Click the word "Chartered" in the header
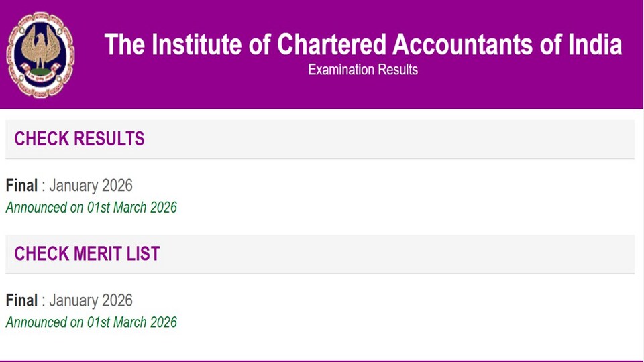Image resolution: width=644 pixels, height=362 pixels. click(332, 44)
